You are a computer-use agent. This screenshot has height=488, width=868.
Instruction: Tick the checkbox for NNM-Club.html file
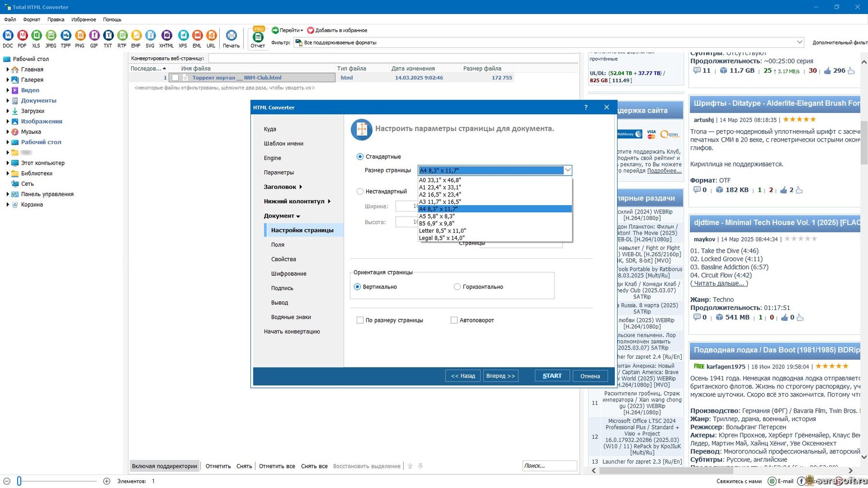(175, 78)
